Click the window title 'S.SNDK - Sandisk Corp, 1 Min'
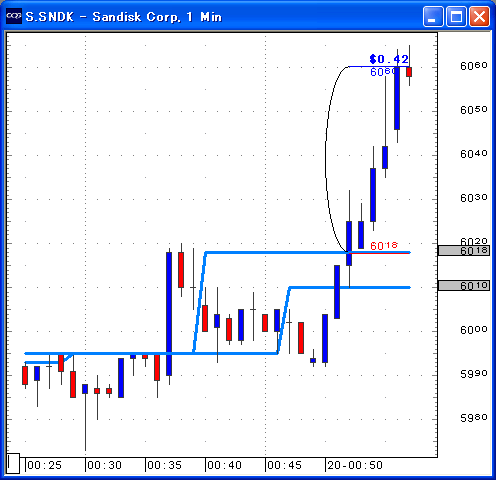The height and width of the screenshot is (480, 496). tap(124, 17)
